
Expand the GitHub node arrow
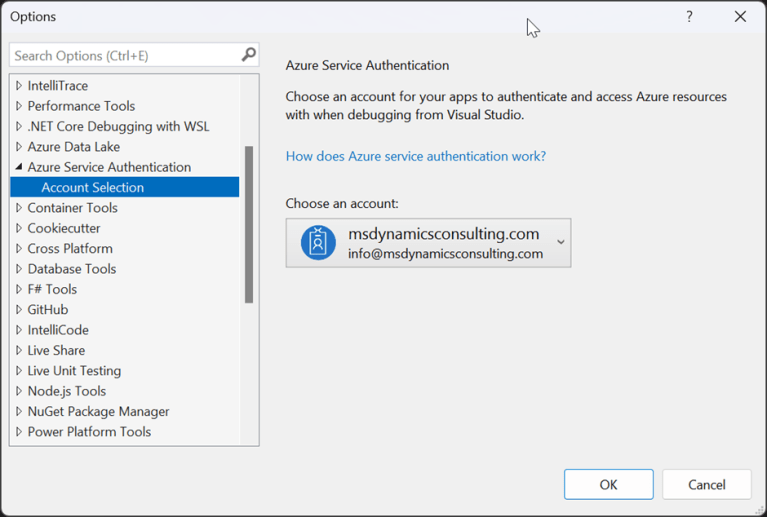(19, 310)
